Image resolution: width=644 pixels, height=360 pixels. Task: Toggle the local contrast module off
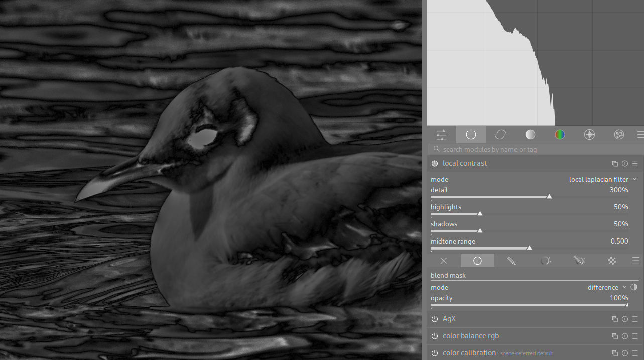[x=435, y=164]
